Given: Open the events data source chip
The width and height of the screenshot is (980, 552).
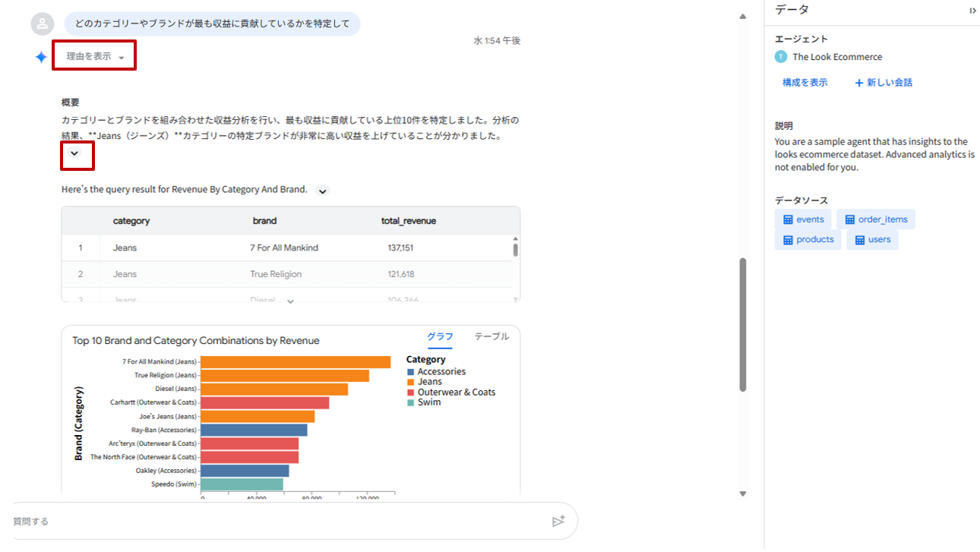Looking at the screenshot, I should tap(803, 219).
